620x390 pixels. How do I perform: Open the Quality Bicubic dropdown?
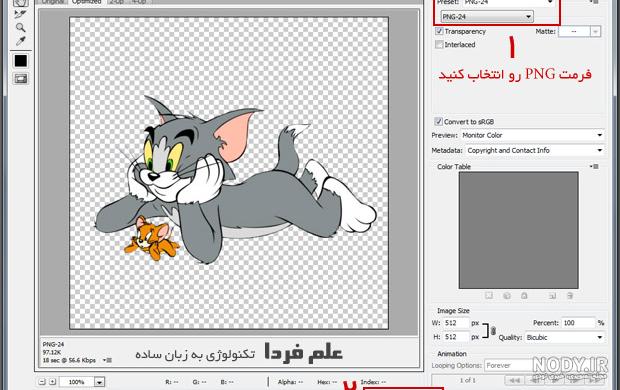pos(565,337)
